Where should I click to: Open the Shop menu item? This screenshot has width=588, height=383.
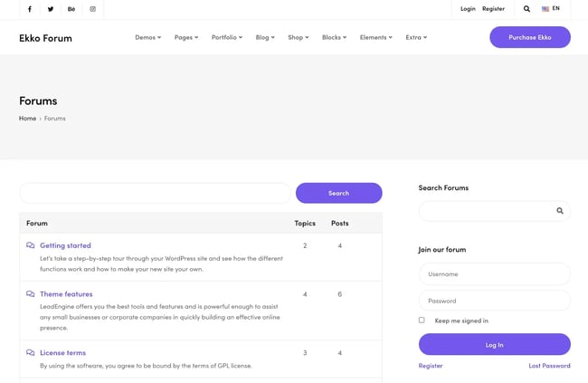click(298, 38)
